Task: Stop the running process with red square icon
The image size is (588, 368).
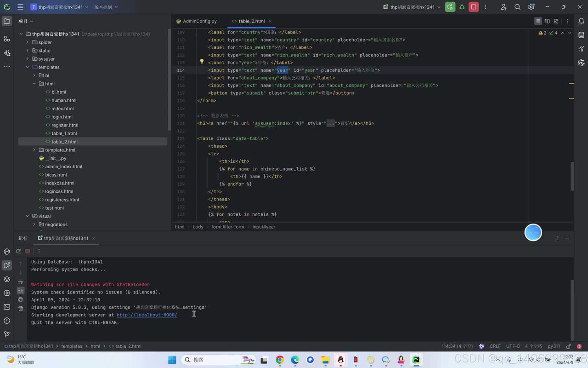Action: [x=28, y=251]
